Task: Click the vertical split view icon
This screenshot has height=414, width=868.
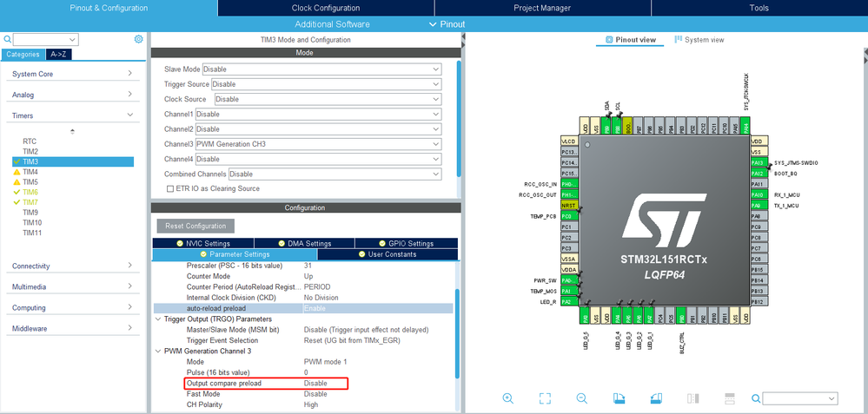Action: 692,398
